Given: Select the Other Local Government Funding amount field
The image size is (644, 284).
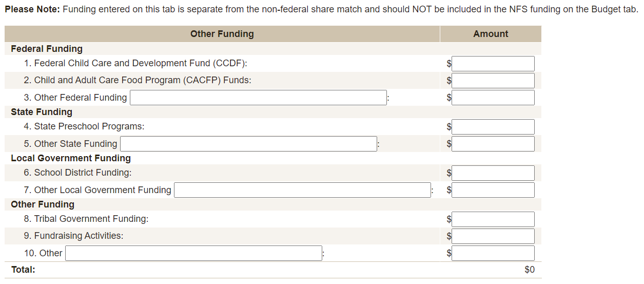Looking at the screenshot, I should point(493,190).
